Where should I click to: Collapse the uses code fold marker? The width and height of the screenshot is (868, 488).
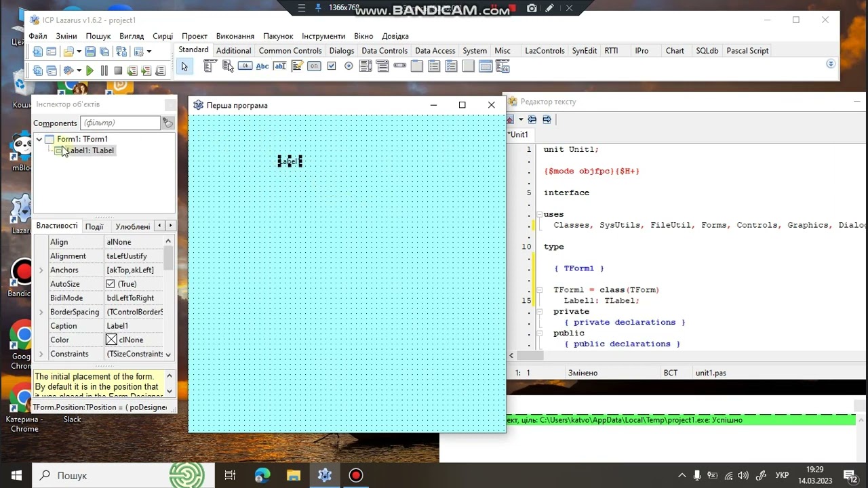[539, 214]
